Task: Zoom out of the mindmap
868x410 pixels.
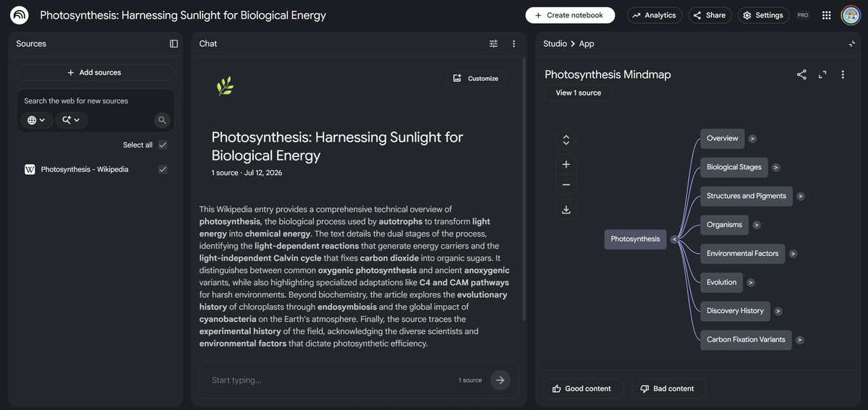Action: [566, 184]
